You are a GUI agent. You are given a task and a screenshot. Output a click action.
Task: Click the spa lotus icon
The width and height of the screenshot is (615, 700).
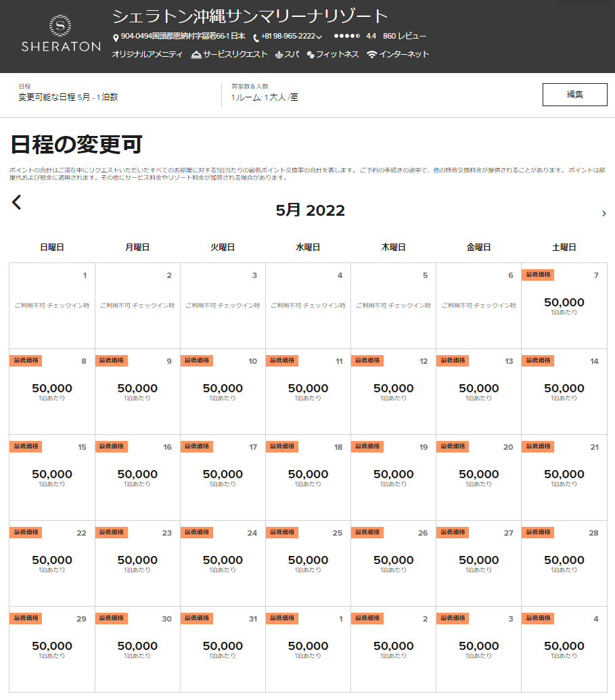(x=278, y=55)
